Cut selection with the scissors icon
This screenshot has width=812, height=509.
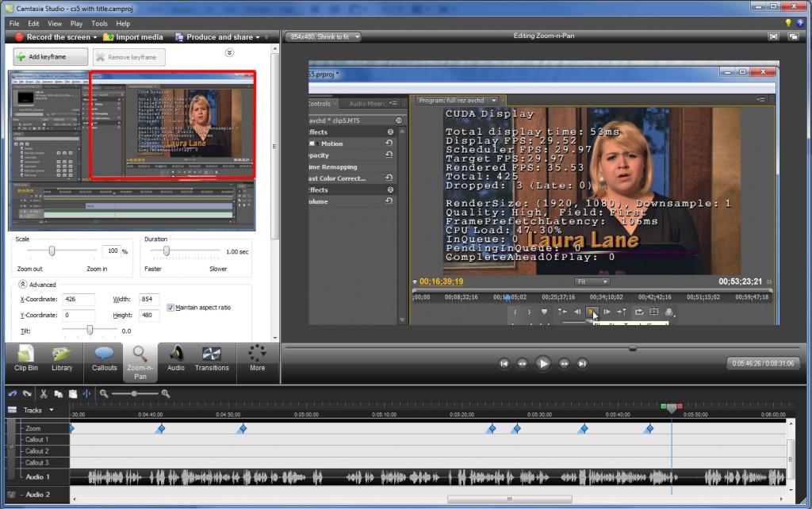[x=44, y=393]
